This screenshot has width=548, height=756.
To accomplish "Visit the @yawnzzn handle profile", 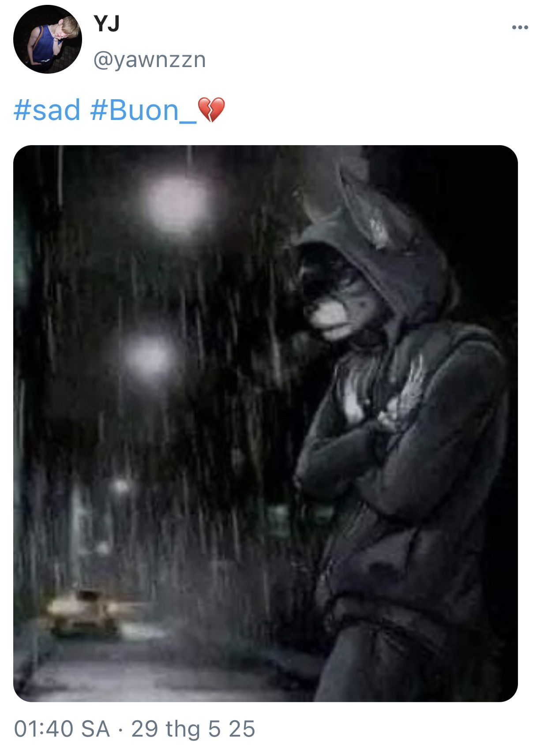I will 150,60.
